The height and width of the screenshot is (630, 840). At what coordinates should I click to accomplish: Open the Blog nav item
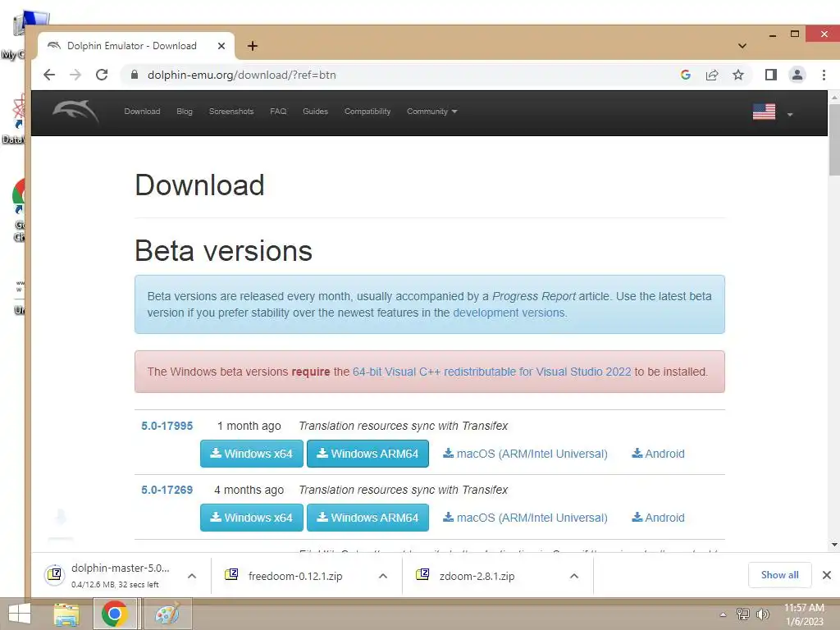point(185,112)
